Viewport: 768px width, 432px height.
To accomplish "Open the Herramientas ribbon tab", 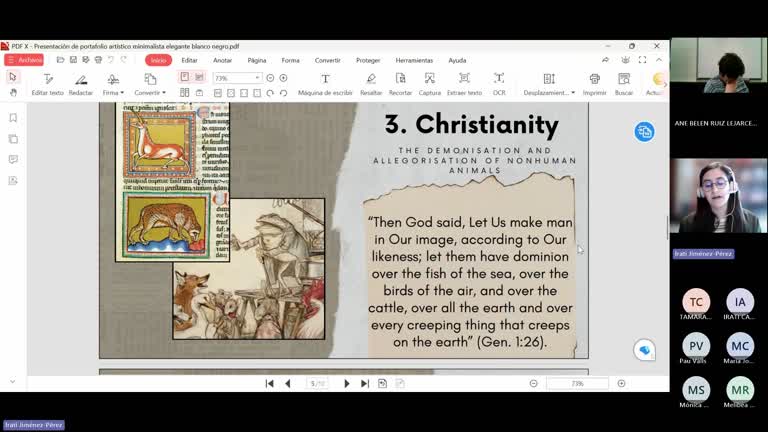I will click(414, 60).
